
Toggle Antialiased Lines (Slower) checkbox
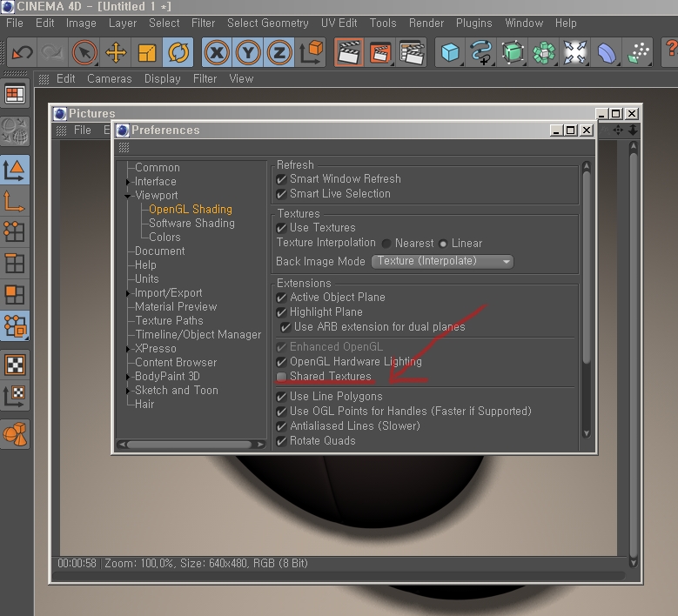[x=281, y=426]
